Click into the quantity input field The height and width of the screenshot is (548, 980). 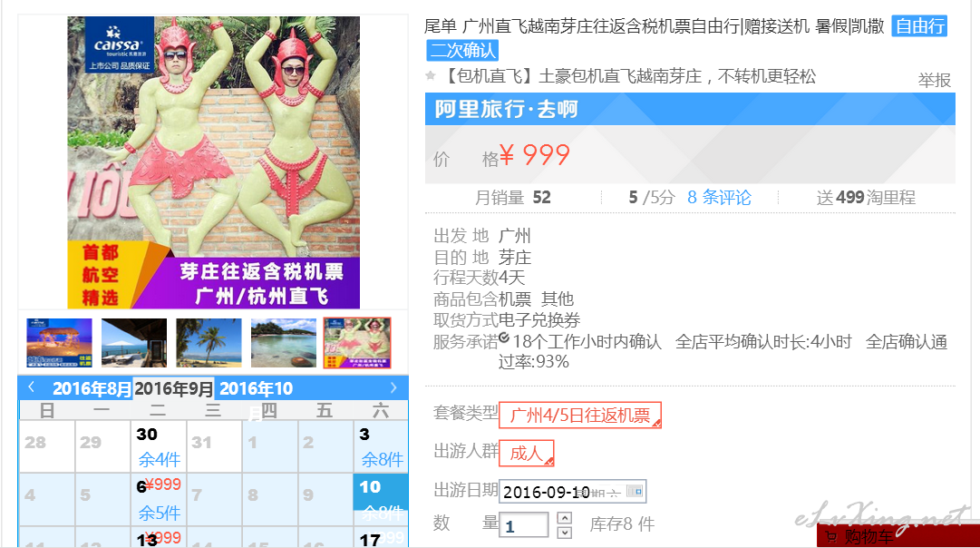point(524,525)
